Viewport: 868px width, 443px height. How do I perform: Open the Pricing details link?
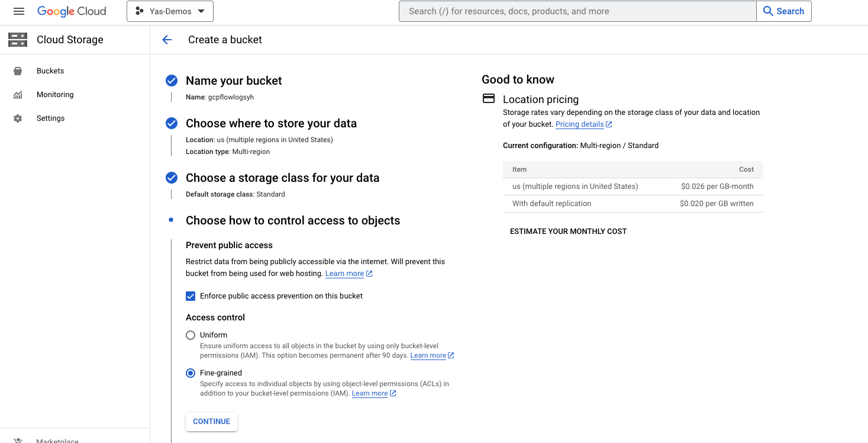pyautogui.click(x=580, y=124)
